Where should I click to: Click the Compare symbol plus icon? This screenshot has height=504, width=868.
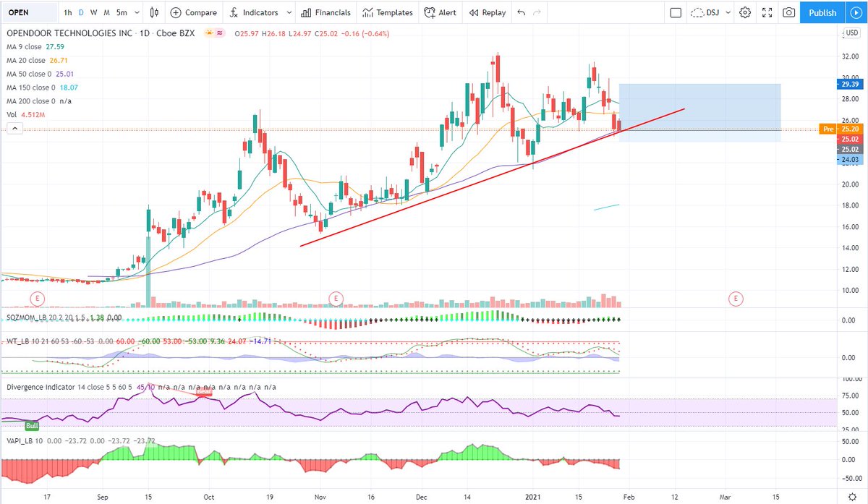[176, 12]
